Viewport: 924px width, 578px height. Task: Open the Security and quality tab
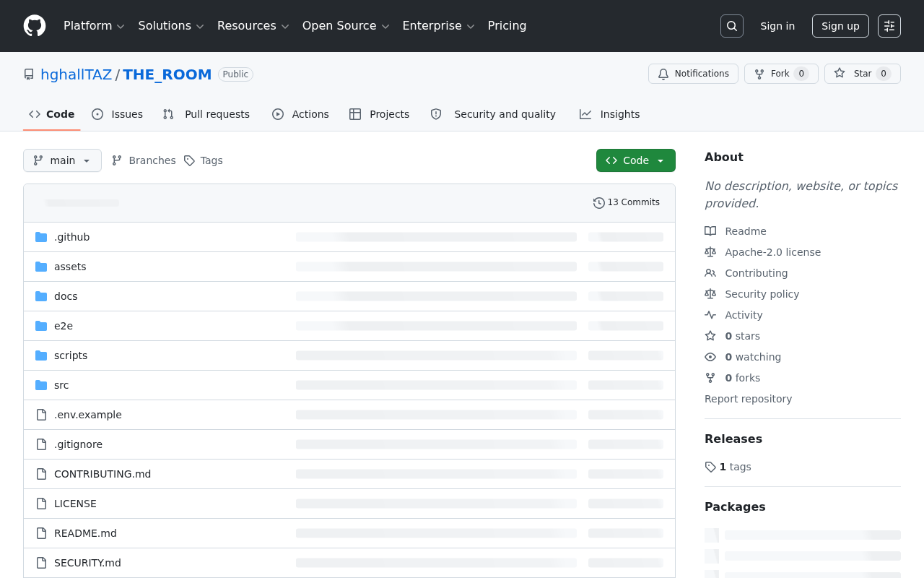pyautogui.click(x=493, y=114)
